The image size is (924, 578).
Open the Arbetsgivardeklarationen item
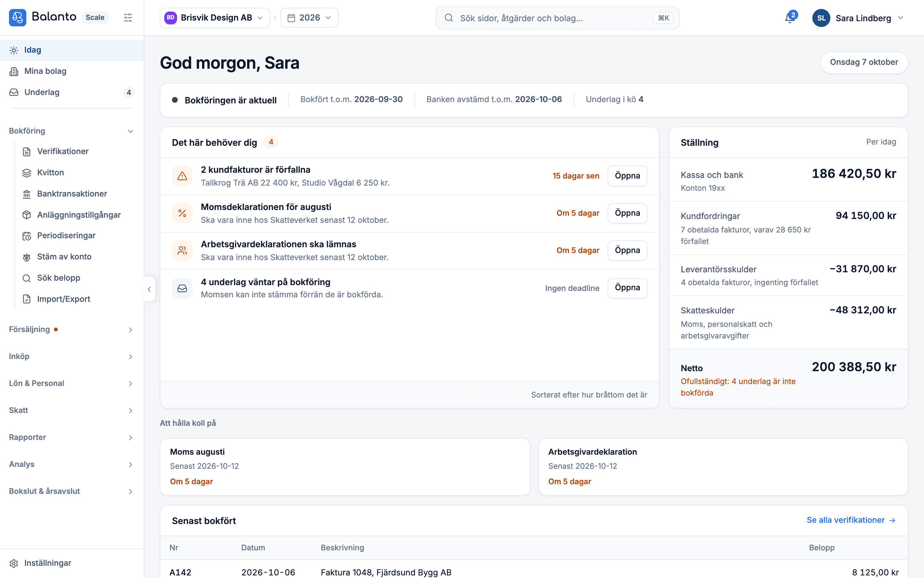[627, 250]
